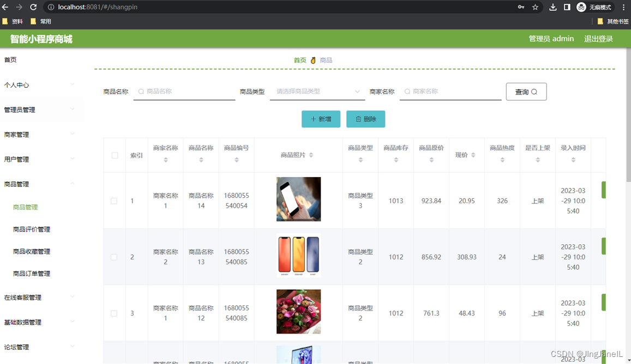The width and height of the screenshot is (631, 364).
Task: Open 商品订单管理 submenu item
Action: click(32, 274)
